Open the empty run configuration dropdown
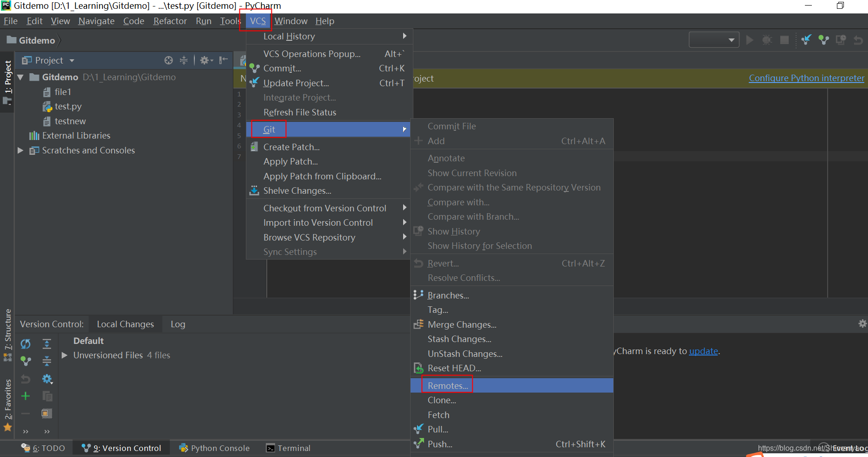 click(714, 40)
